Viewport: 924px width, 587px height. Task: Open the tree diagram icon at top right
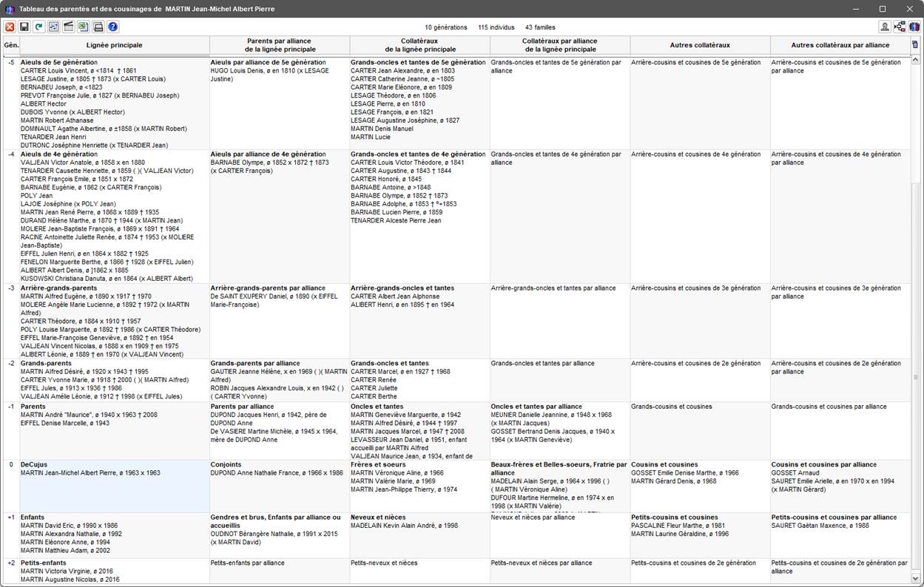[x=900, y=27]
